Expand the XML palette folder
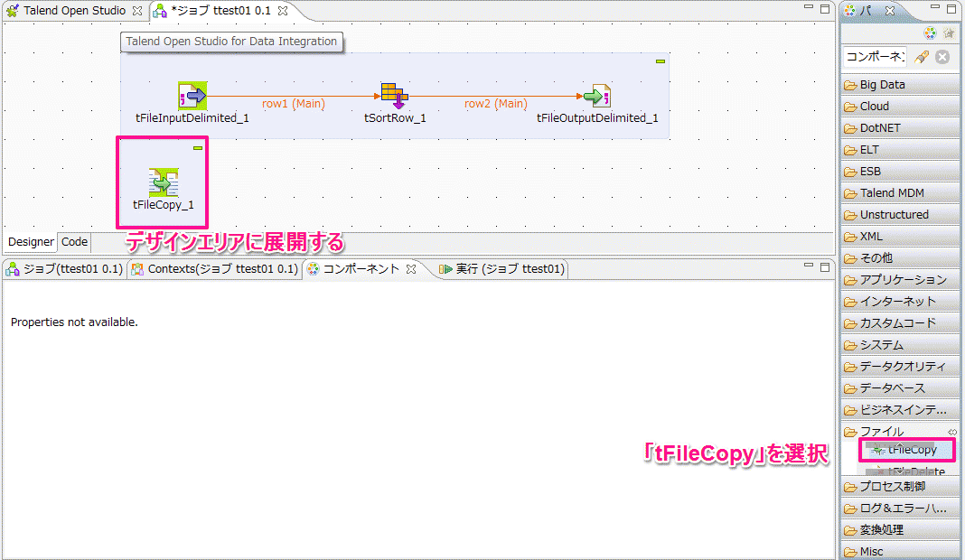 tap(900, 237)
